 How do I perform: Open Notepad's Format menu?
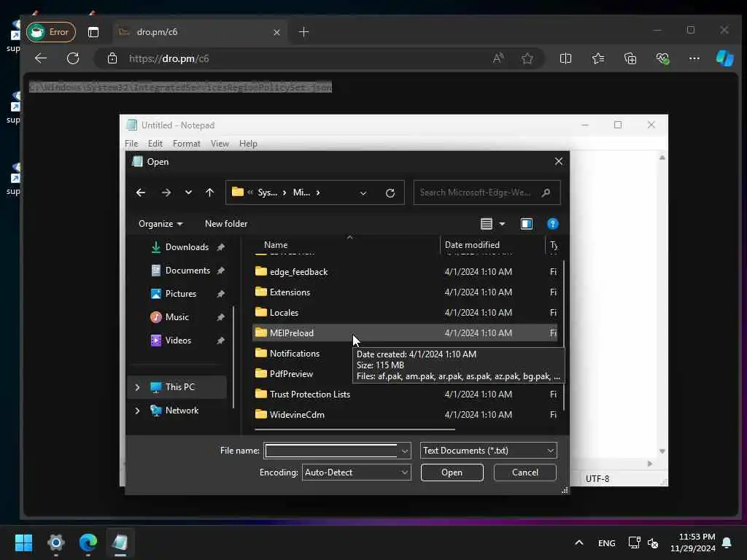186,144
